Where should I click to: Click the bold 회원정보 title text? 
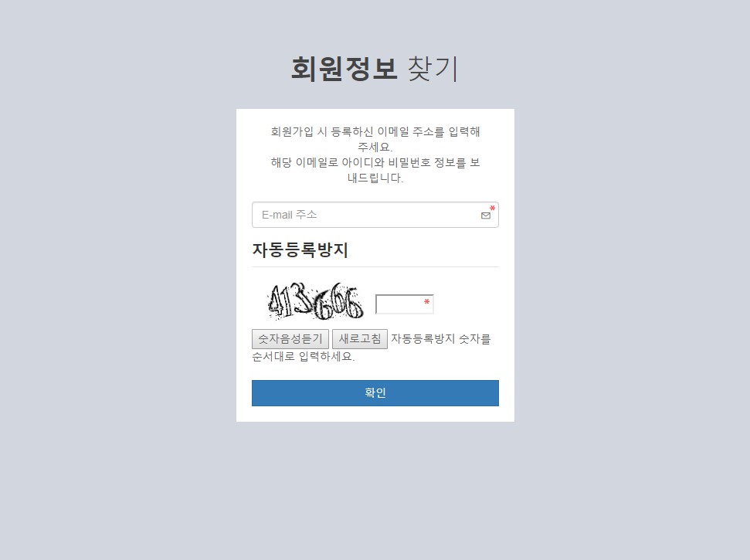click(x=344, y=69)
